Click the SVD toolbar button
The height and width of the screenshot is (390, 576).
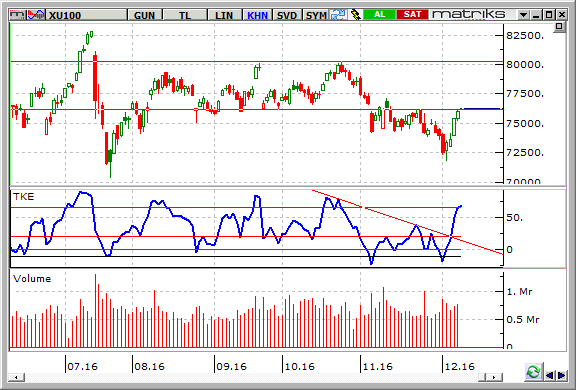point(287,15)
